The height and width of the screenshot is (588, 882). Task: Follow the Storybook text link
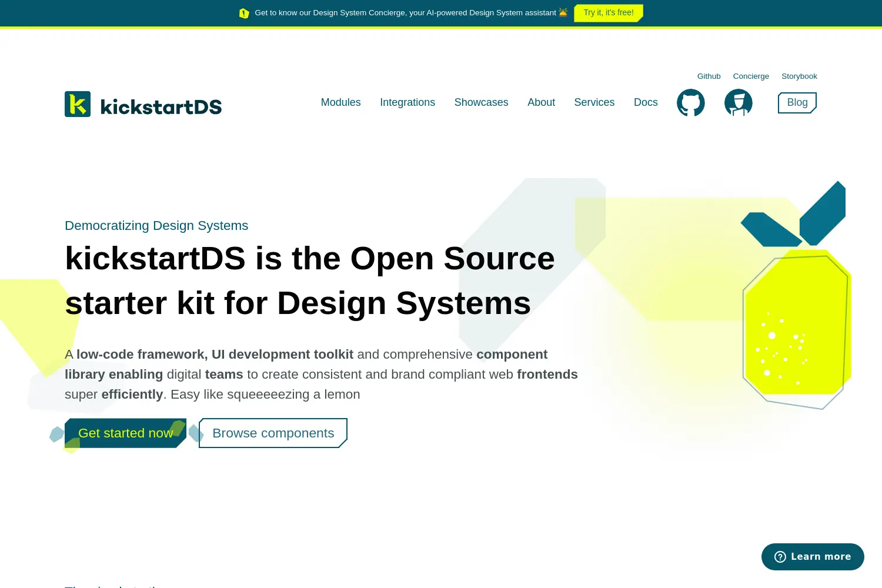(x=799, y=76)
